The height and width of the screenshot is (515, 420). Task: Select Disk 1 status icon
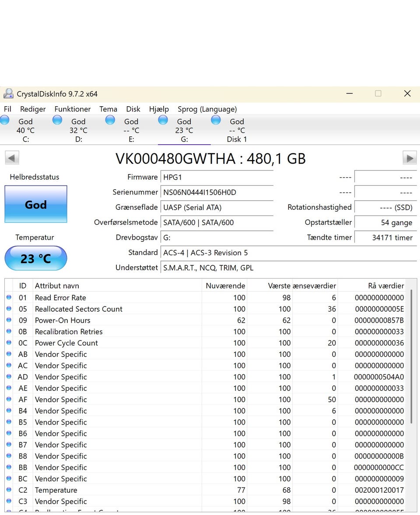(x=216, y=120)
